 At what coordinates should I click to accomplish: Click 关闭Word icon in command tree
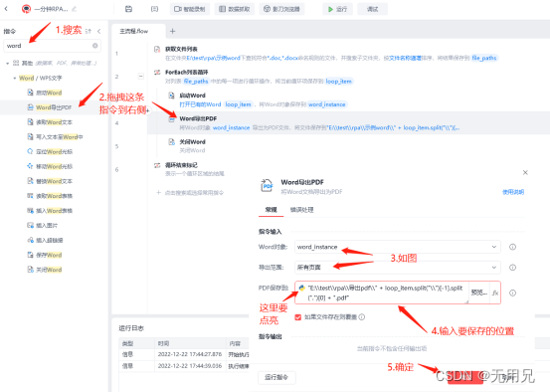point(30,270)
